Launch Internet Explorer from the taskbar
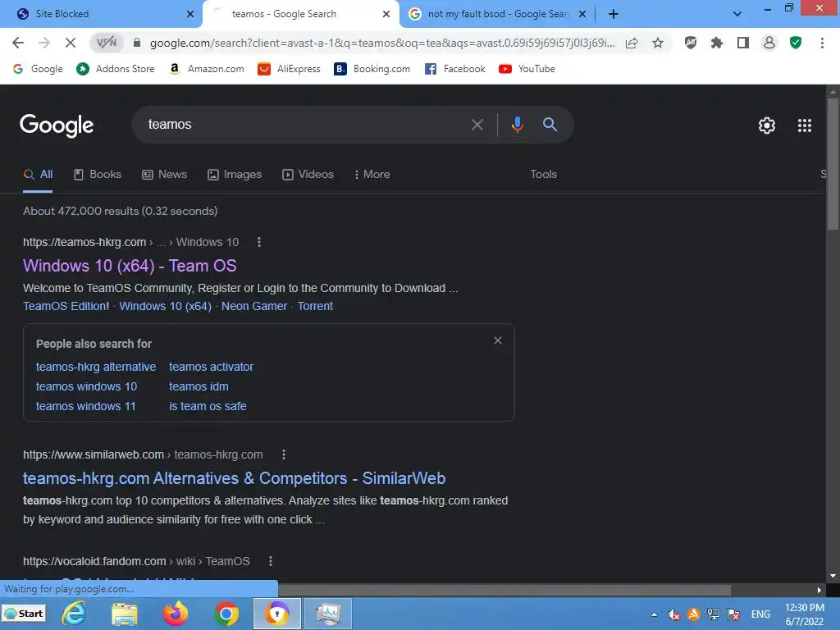 coord(73,614)
